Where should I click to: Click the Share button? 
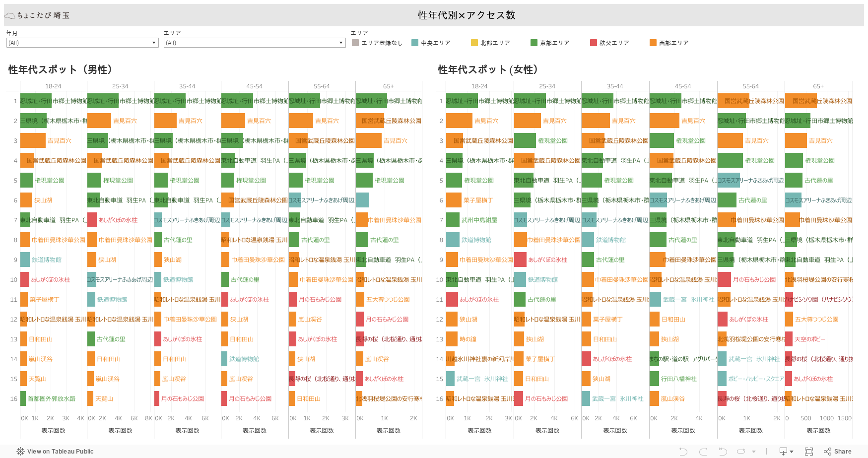(838, 451)
